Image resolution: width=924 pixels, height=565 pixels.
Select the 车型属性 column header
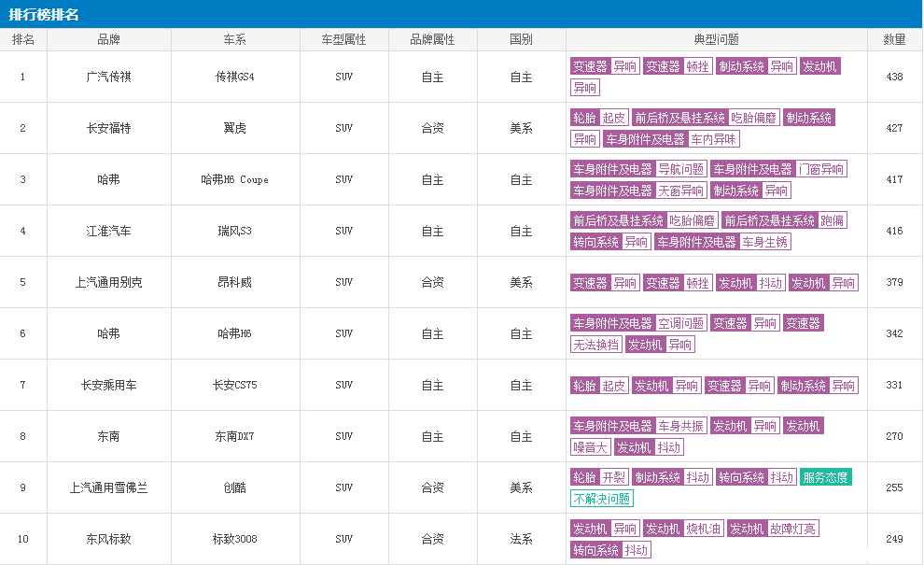click(x=343, y=40)
